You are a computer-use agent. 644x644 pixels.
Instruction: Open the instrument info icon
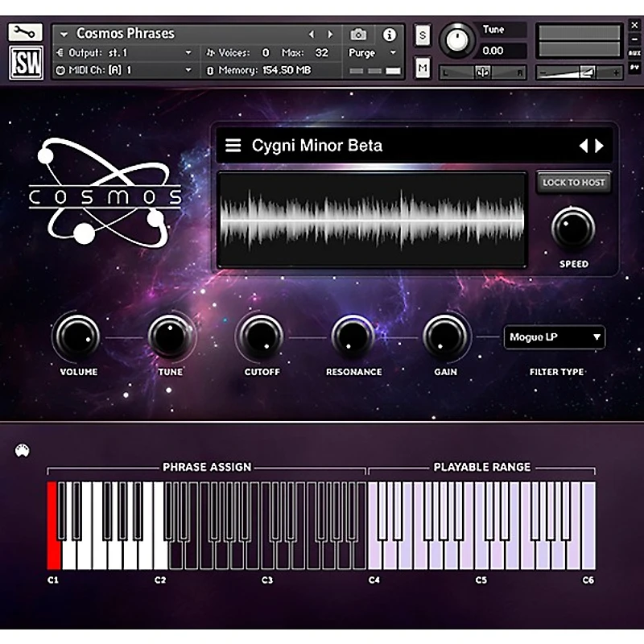tap(389, 35)
